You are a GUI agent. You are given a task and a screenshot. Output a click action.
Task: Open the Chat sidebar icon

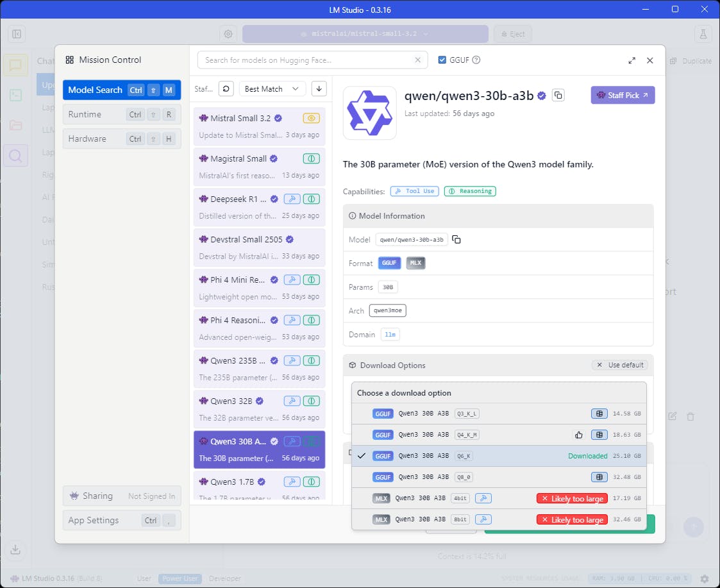(15, 65)
